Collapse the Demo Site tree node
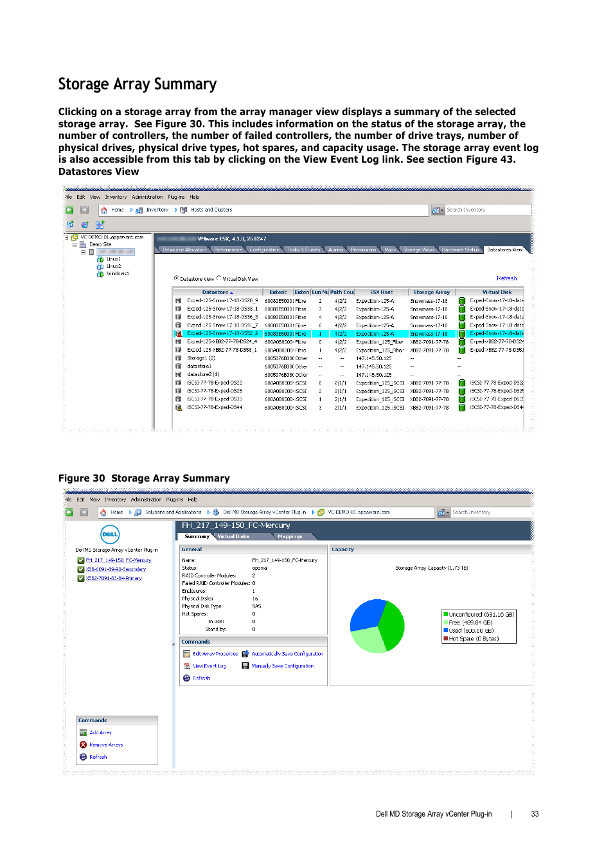613x868 pixels. (75, 245)
